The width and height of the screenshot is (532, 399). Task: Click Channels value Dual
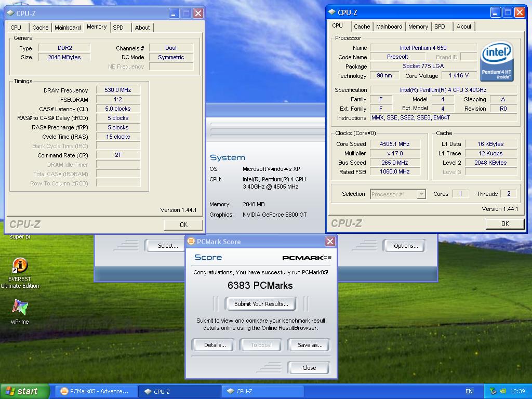click(x=171, y=48)
